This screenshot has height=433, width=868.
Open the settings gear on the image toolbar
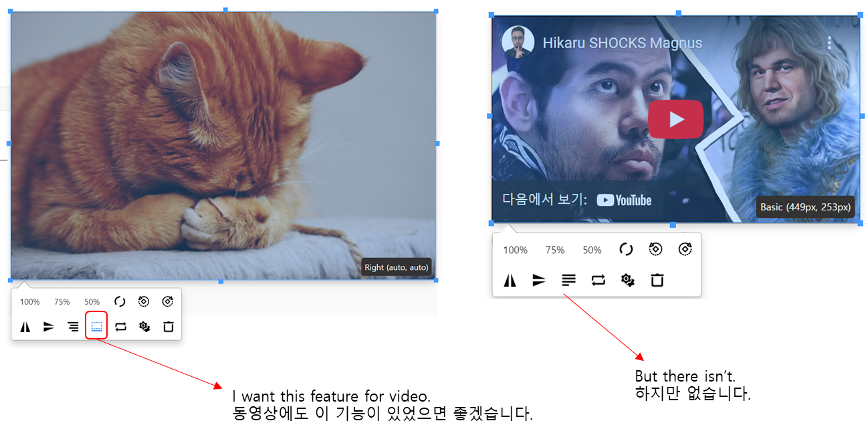pos(144,327)
